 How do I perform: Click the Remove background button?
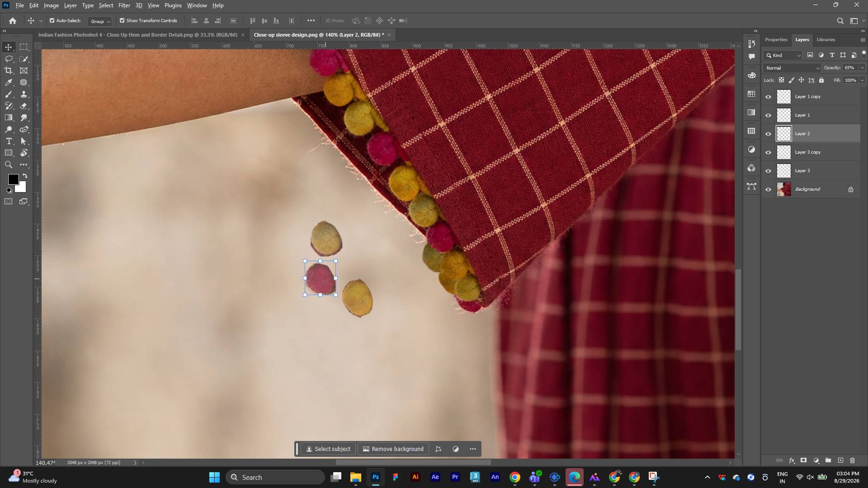point(393,449)
